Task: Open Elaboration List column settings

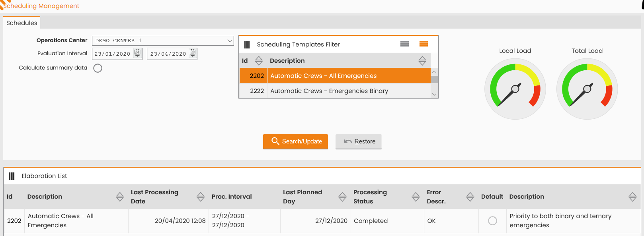Action: 12,176
